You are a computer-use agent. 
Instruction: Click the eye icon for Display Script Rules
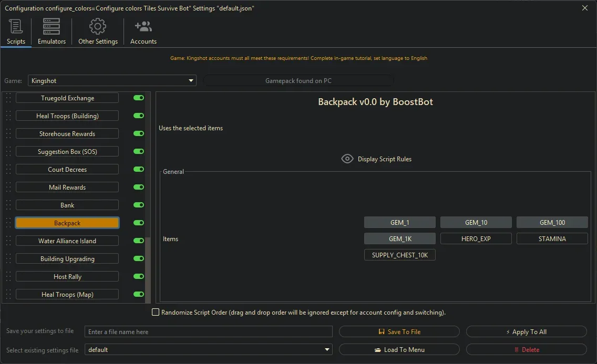347,159
